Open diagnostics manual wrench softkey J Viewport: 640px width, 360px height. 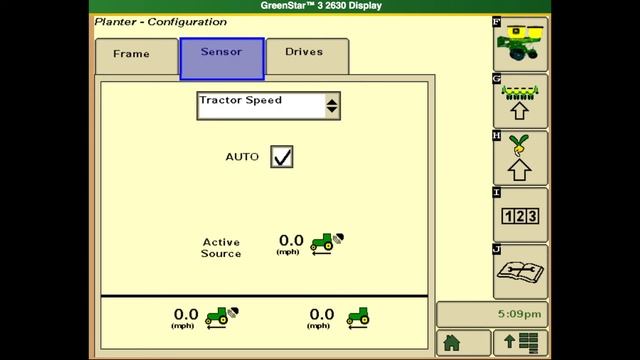point(520,272)
